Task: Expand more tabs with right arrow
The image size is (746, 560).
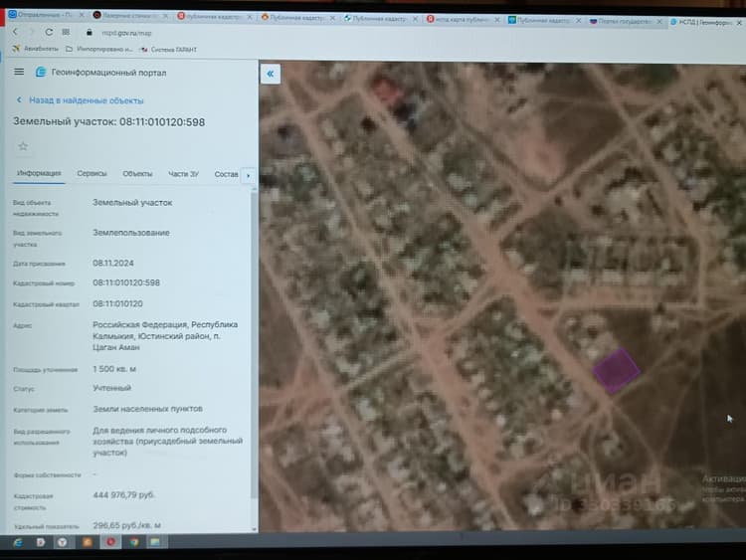Action: tap(248, 176)
